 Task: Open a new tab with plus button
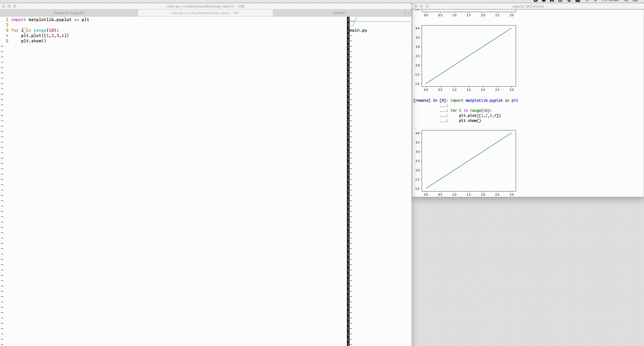tap(408, 13)
